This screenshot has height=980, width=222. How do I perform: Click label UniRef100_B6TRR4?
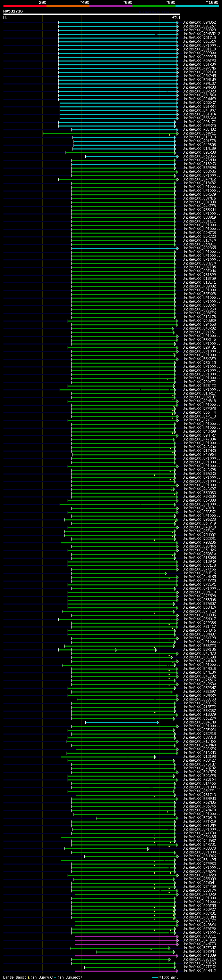coord(199,106)
